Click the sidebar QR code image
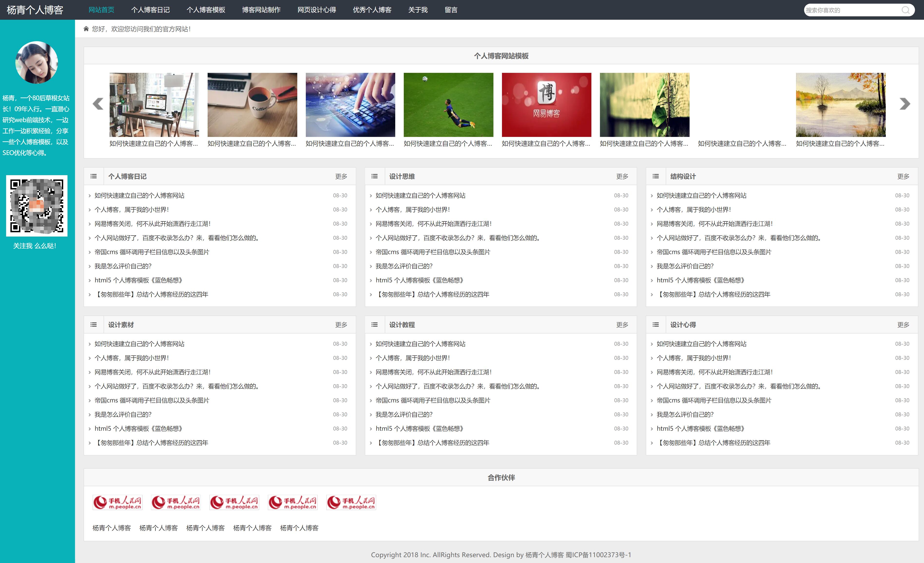The width and height of the screenshot is (924, 563). (x=37, y=205)
